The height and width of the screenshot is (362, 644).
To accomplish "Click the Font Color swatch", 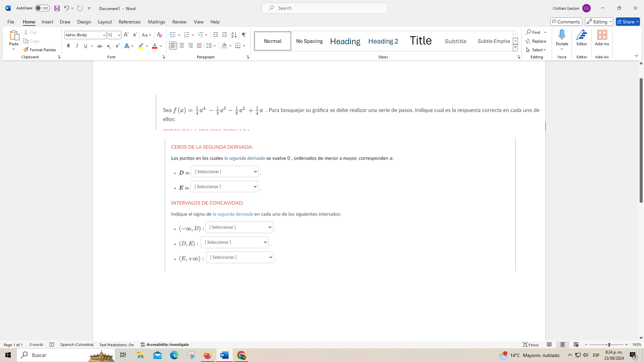I will tap(154, 46).
